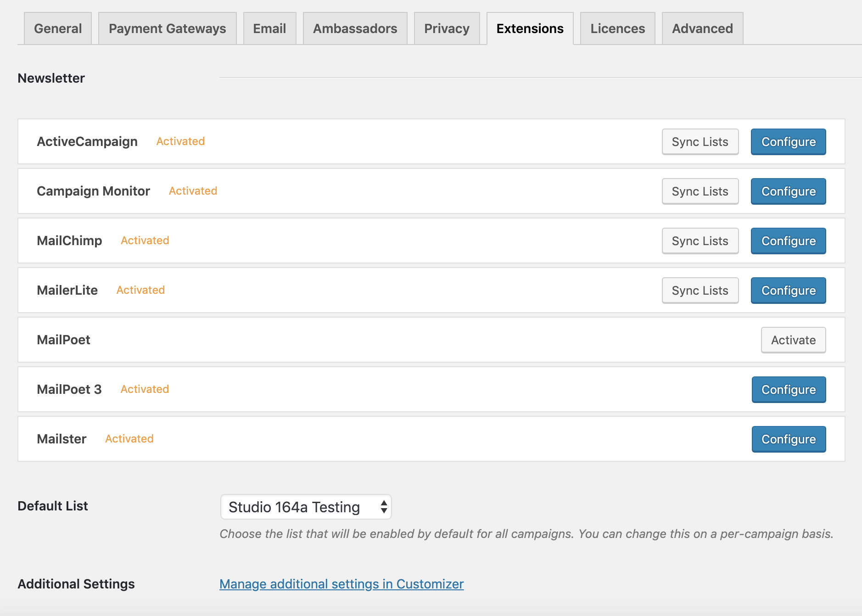Screen dimensions: 862x616
Task: Click the ActiveCampaign extension name
Action: point(87,141)
